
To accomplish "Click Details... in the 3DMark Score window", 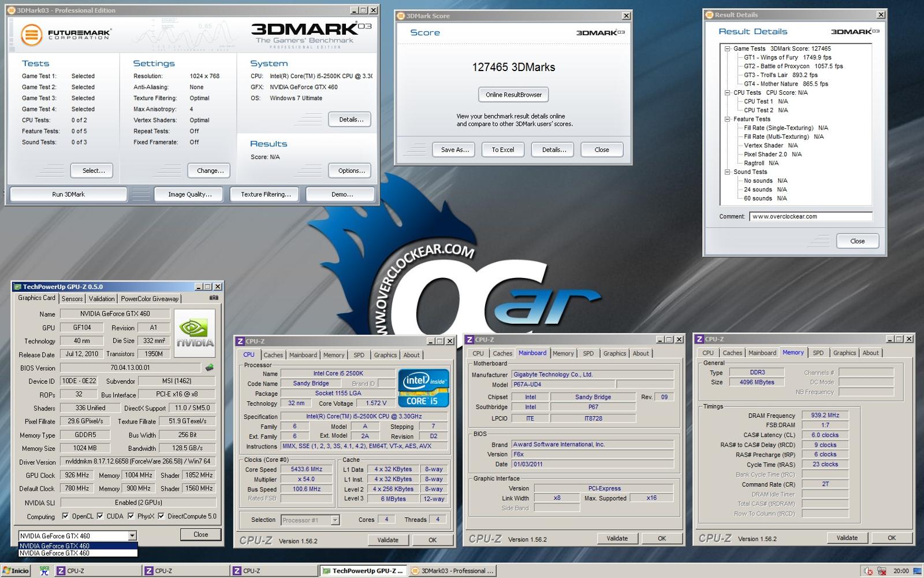I will coord(553,150).
